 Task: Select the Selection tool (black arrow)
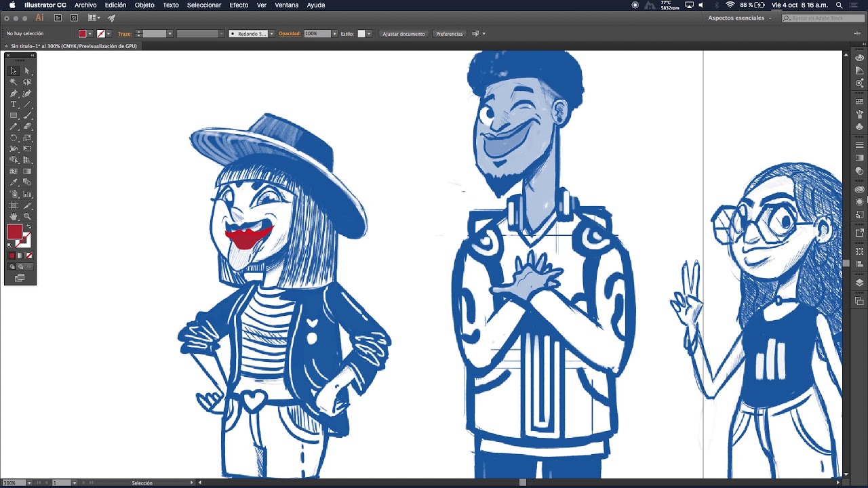(13, 70)
